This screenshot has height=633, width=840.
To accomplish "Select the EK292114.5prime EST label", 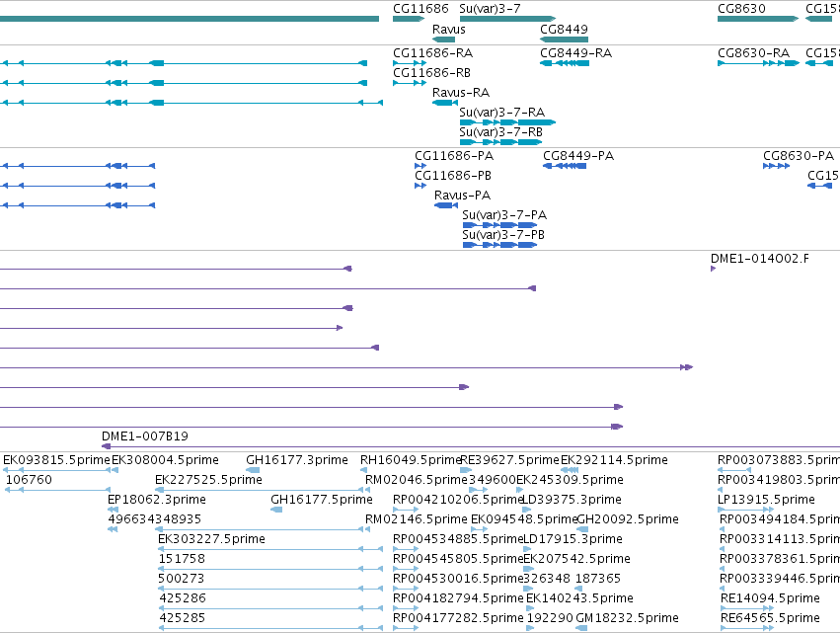I will [615, 460].
